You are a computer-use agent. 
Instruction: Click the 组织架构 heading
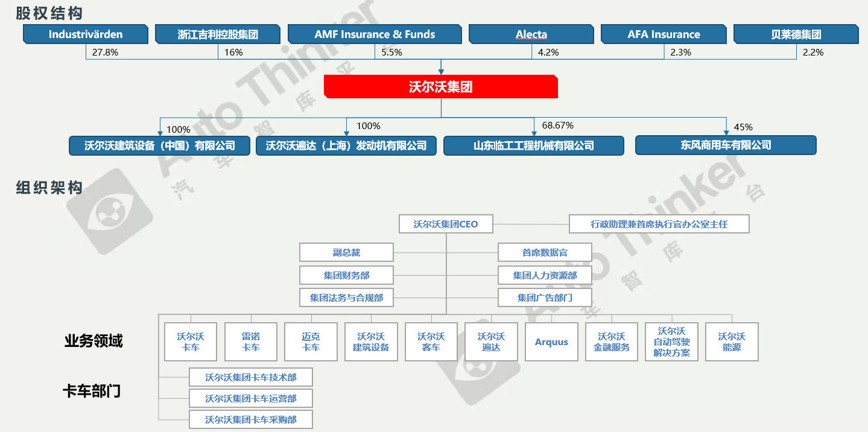49,188
